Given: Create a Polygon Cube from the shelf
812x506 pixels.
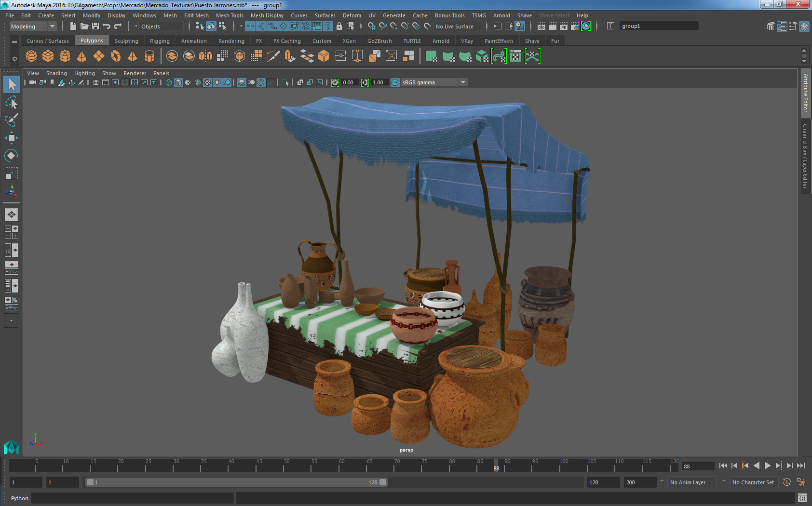Looking at the screenshot, I should pyautogui.click(x=48, y=56).
